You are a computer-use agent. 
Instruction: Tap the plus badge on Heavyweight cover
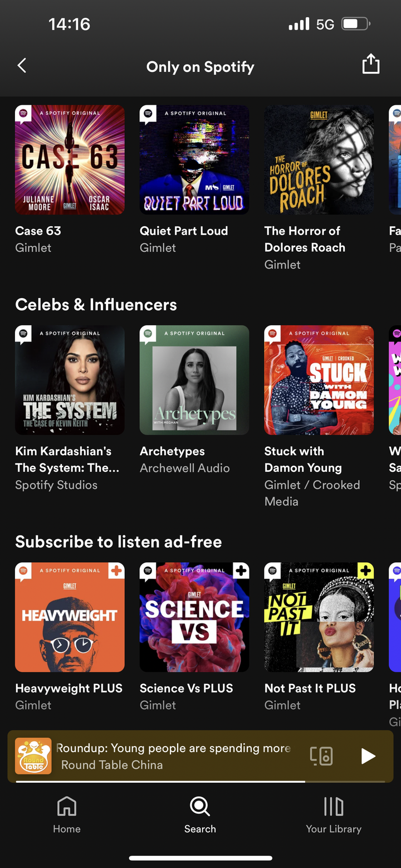click(116, 571)
